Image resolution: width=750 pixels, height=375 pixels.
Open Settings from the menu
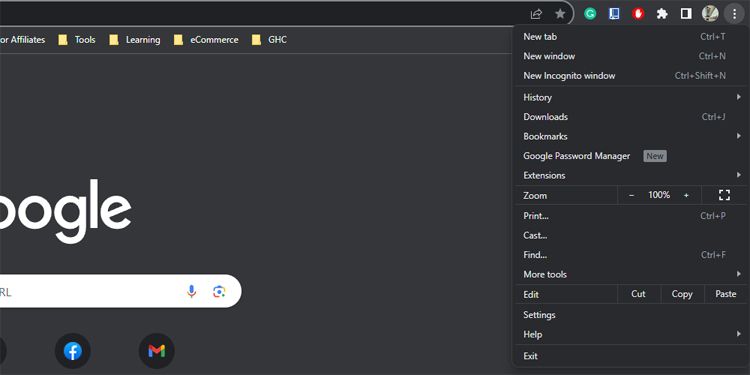tap(631, 315)
